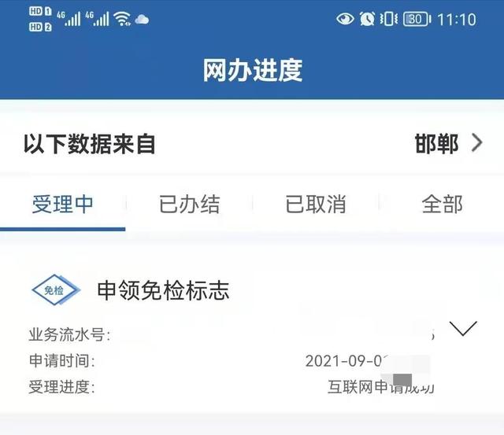Switch to the 已办结 tab
This screenshot has width=504, height=435.
pos(189,205)
